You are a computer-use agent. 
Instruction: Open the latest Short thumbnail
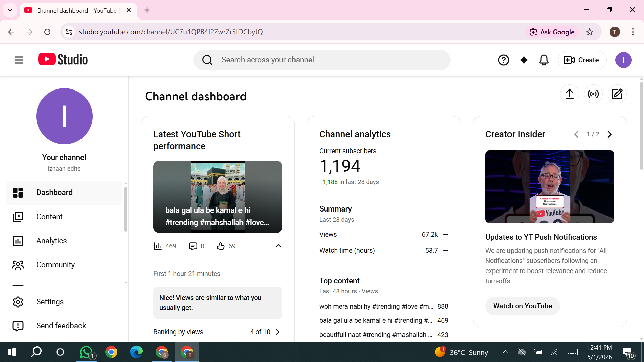(x=218, y=197)
